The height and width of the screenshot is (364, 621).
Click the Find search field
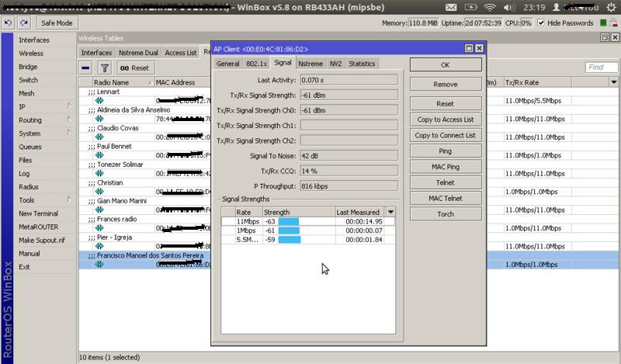(601, 68)
